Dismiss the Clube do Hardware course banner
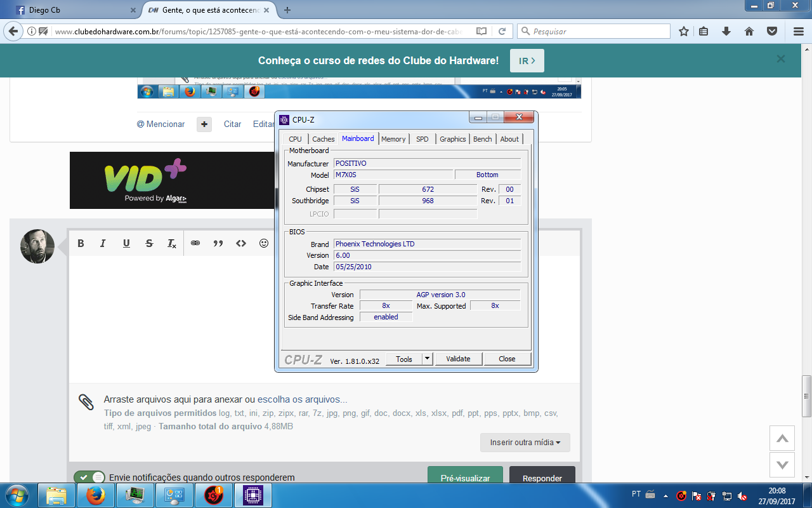Image resolution: width=812 pixels, height=508 pixels. 781,59
